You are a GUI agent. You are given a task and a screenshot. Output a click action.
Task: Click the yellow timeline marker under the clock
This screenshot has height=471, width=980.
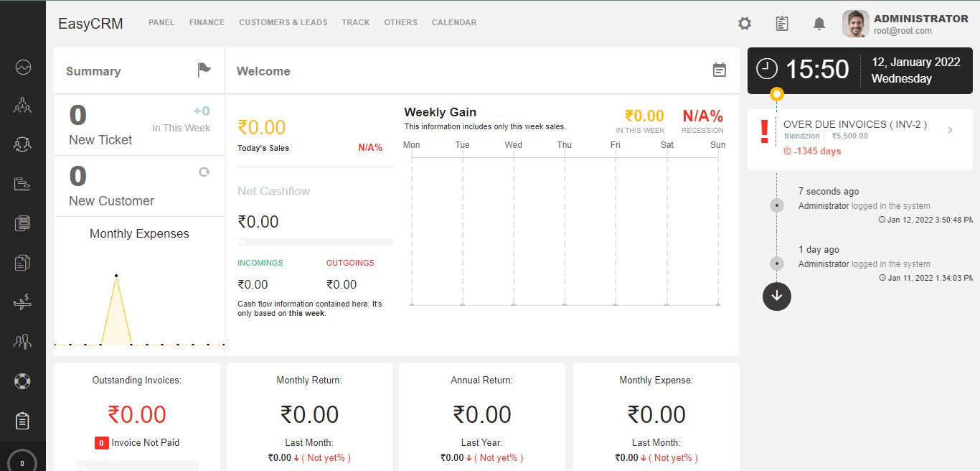point(777,94)
